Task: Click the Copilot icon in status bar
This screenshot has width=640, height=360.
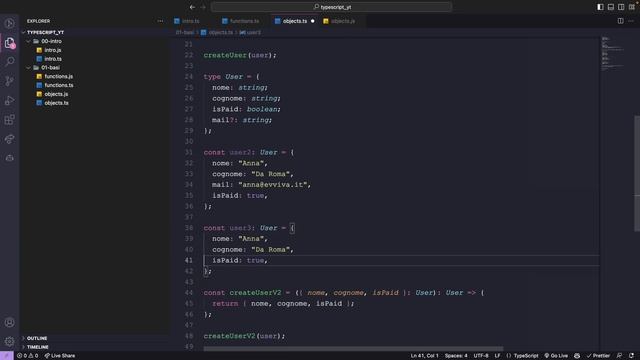Action: [x=577, y=356]
